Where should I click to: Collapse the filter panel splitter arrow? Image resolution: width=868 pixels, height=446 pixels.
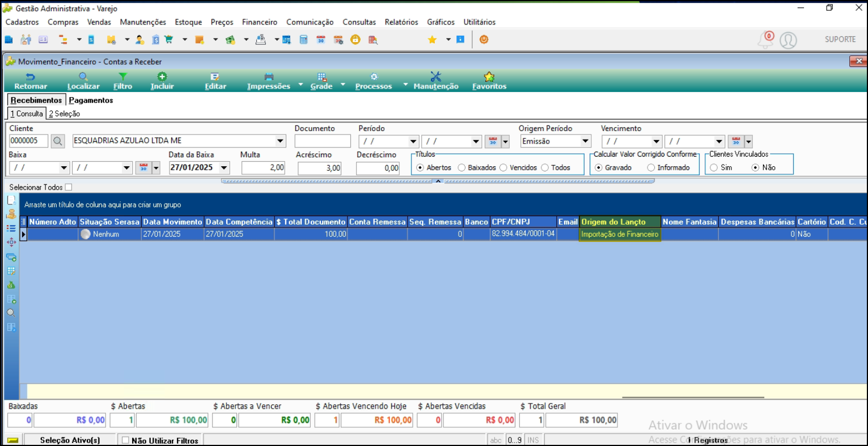(x=438, y=181)
